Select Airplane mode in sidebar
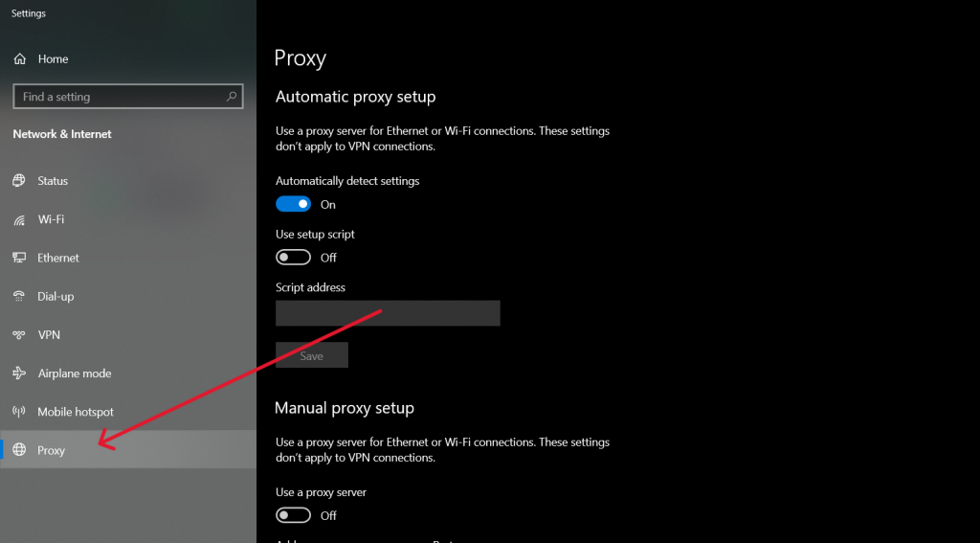 click(x=128, y=373)
